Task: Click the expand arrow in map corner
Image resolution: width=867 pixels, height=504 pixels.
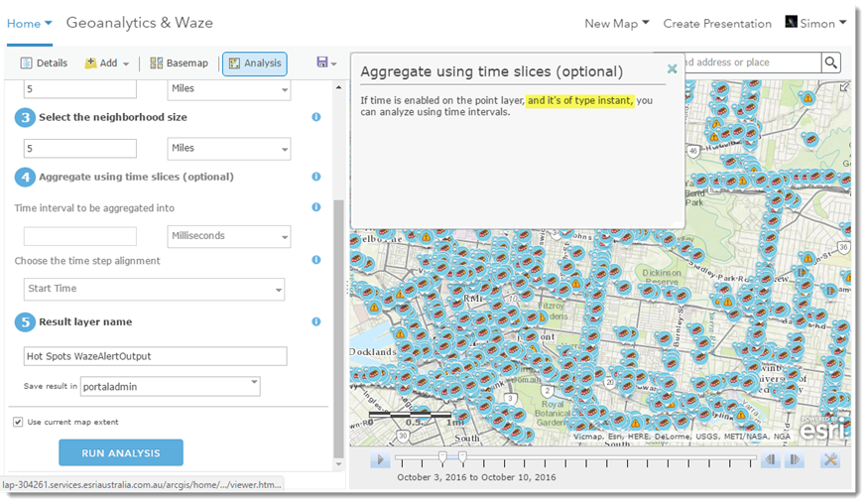Action: (844, 87)
